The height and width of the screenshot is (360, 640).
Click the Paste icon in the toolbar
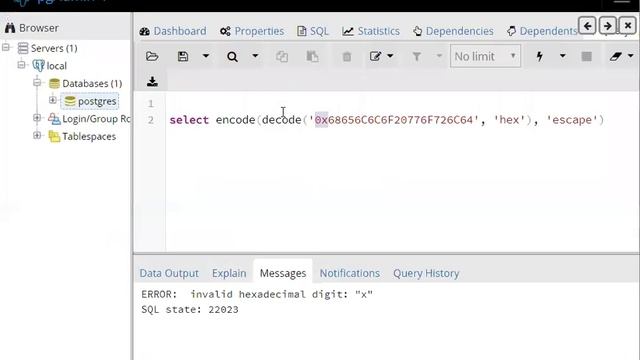312,56
